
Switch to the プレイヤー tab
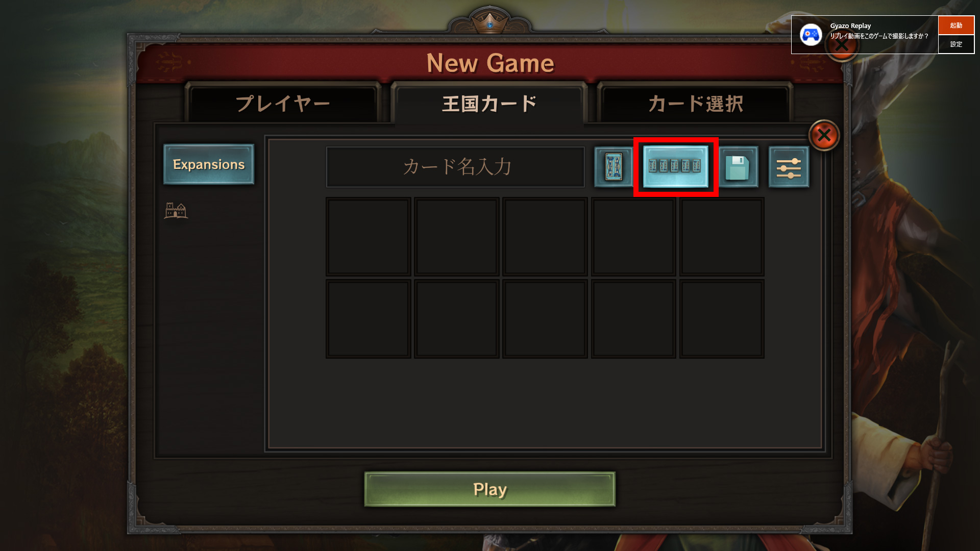(283, 104)
